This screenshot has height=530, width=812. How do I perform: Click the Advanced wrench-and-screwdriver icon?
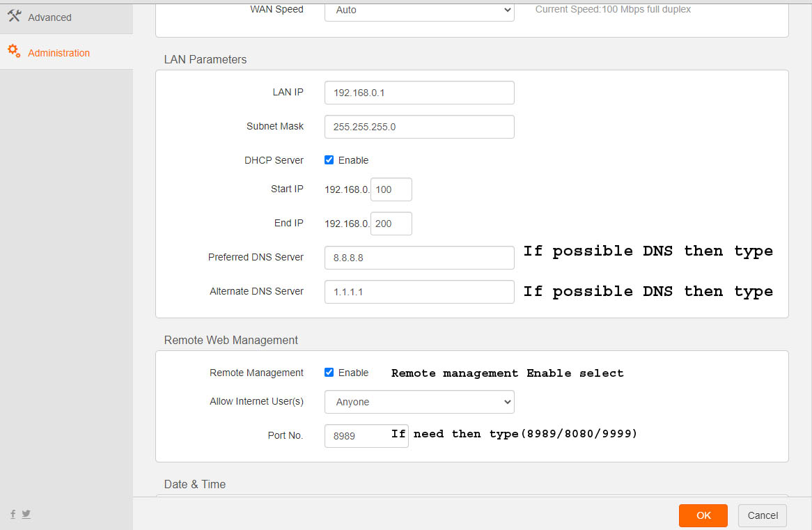[14, 17]
